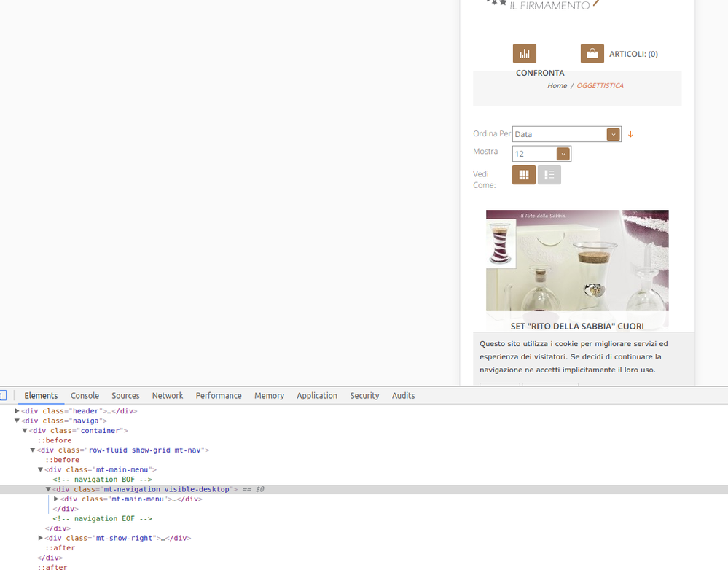Toggle device toolbar icon in DevTools

pos(2,396)
